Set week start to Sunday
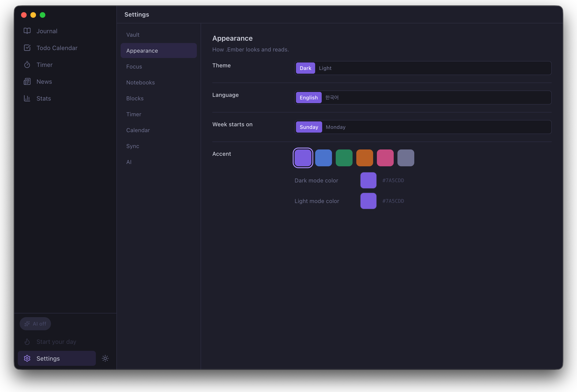 click(x=309, y=127)
